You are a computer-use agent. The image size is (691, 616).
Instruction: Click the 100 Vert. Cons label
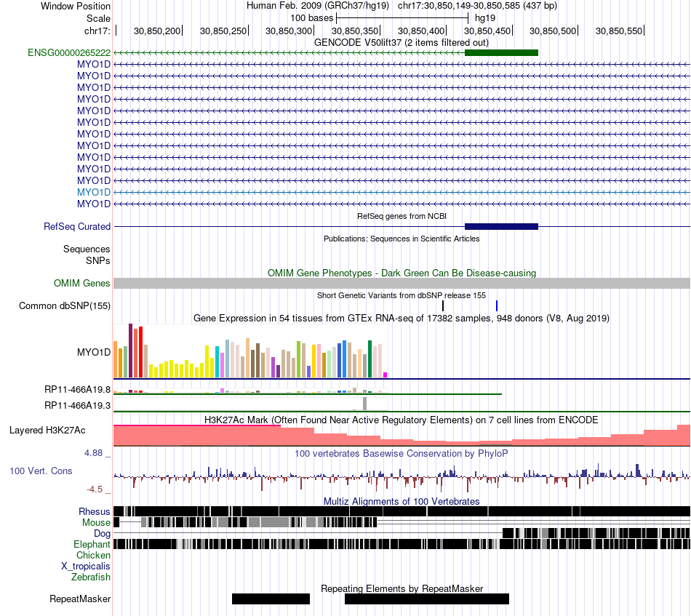click(41, 471)
